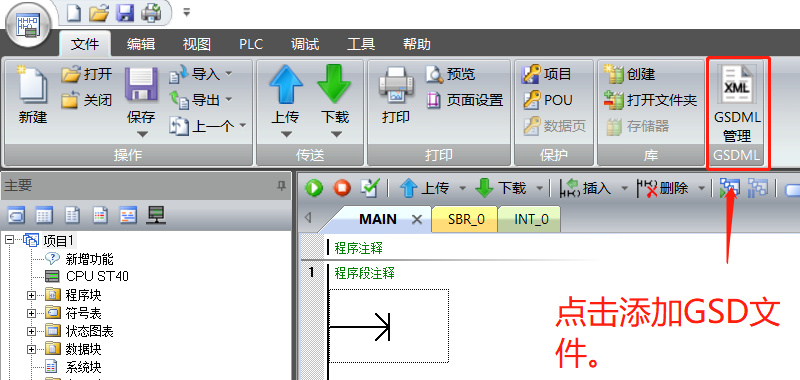
Task: Switch to the 调试 ribbon tab
Action: click(x=305, y=44)
